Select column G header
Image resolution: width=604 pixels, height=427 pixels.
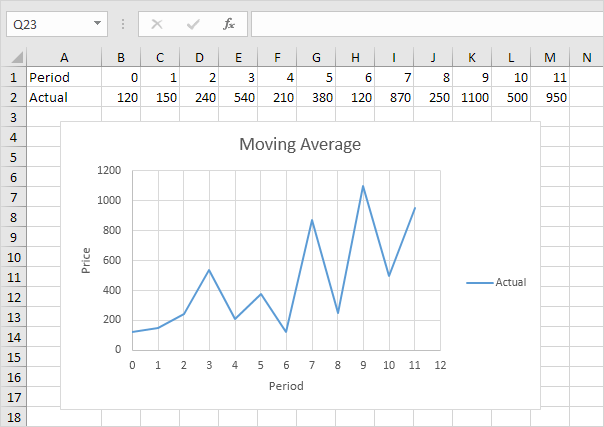pyautogui.click(x=316, y=57)
